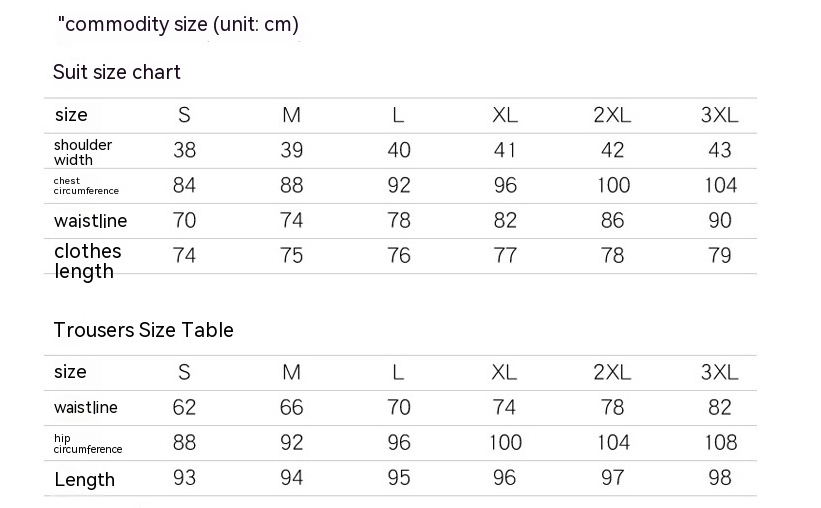Image resolution: width=821 pixels, height=508 pixels.
Task: Click the "hip circumference" row label
Action: tap(87, 444)
